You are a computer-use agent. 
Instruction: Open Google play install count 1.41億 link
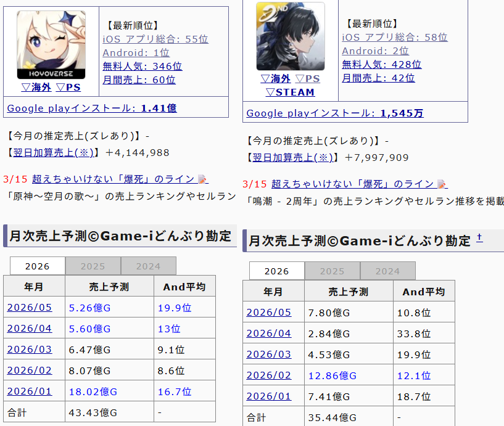(92, 109)
